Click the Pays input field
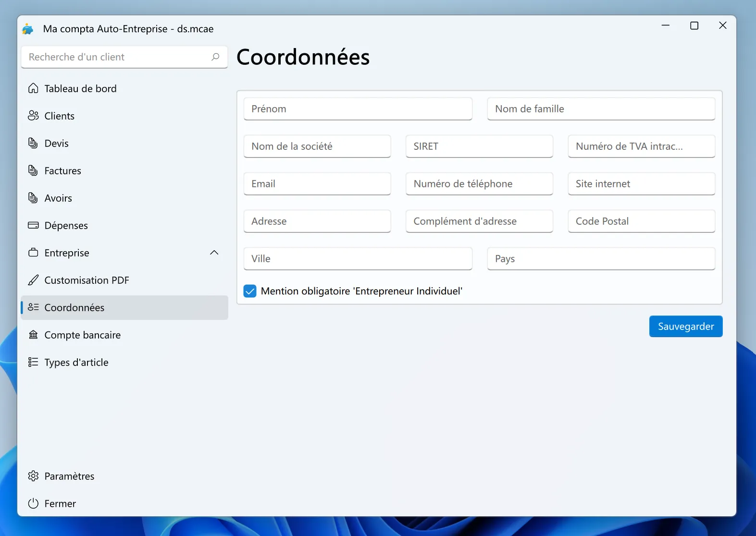This screenshot has width=756, height=536. coord(601,258)
